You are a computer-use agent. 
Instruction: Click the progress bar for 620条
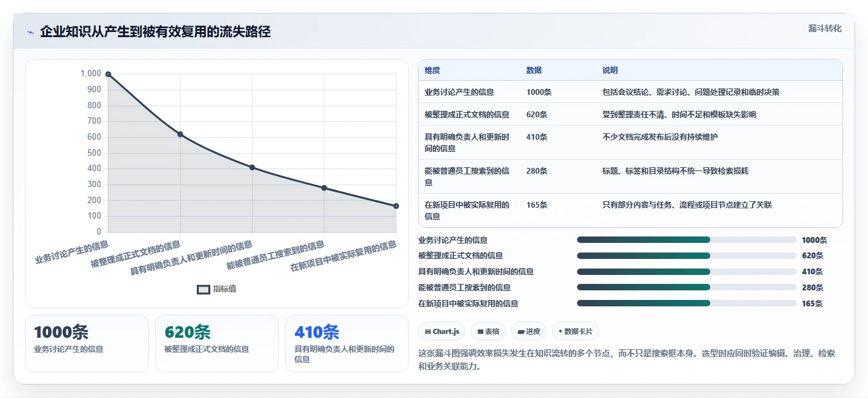pos(687,256)
